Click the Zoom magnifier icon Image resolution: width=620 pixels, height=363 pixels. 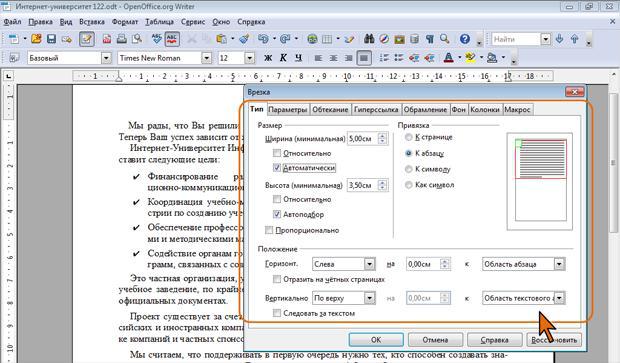445,39
